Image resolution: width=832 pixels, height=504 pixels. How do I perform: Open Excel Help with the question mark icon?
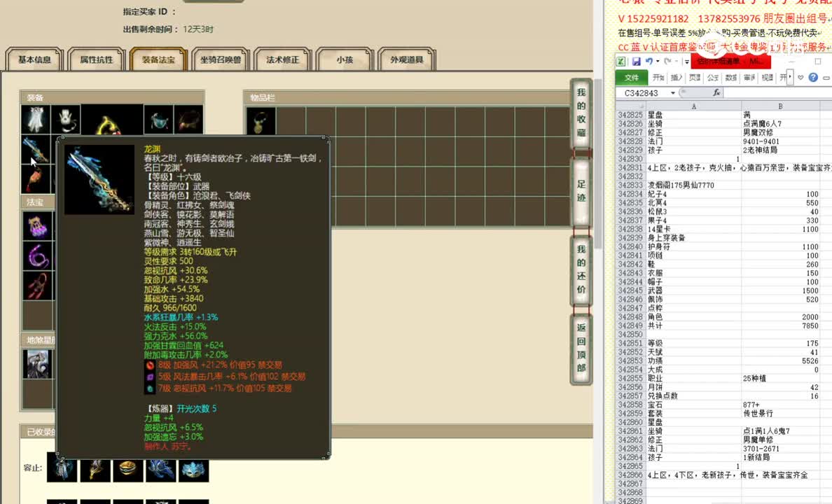[812, 77]
